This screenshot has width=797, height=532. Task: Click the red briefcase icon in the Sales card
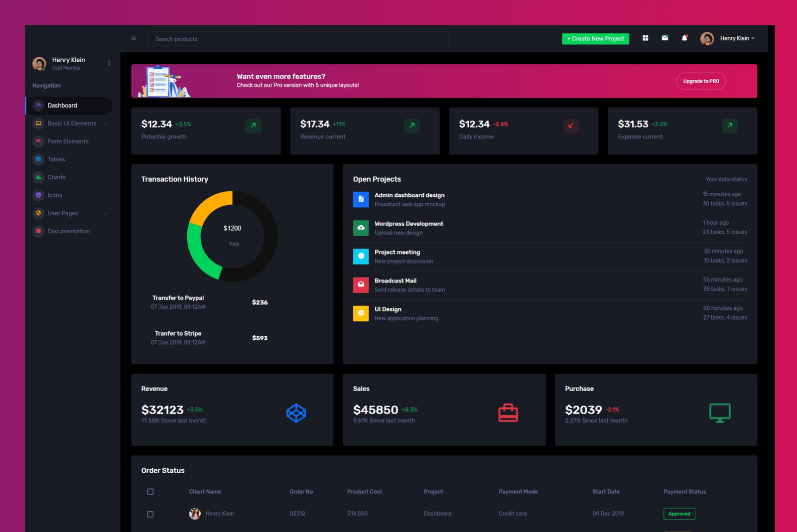(x=508, y=412)
